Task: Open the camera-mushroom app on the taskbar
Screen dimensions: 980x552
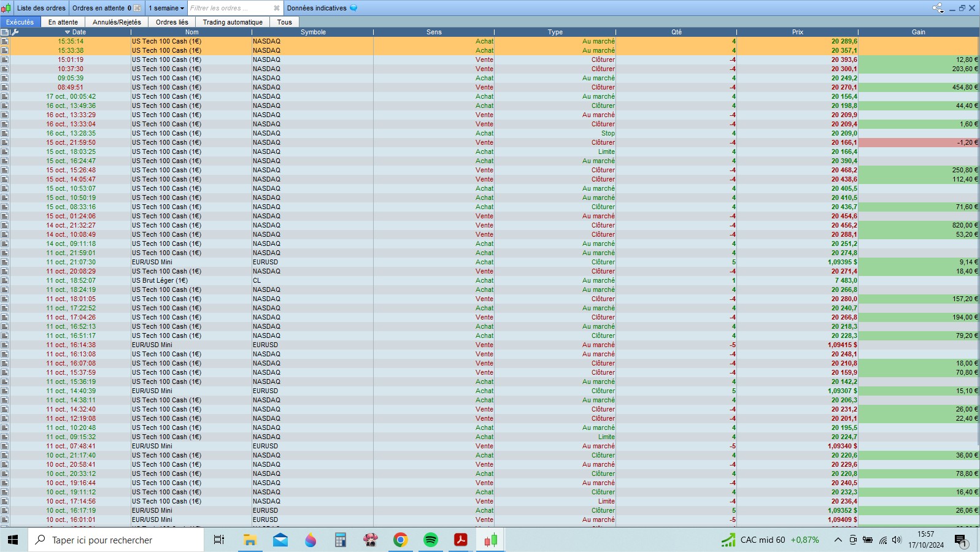Action: click(x=370, y=540)
